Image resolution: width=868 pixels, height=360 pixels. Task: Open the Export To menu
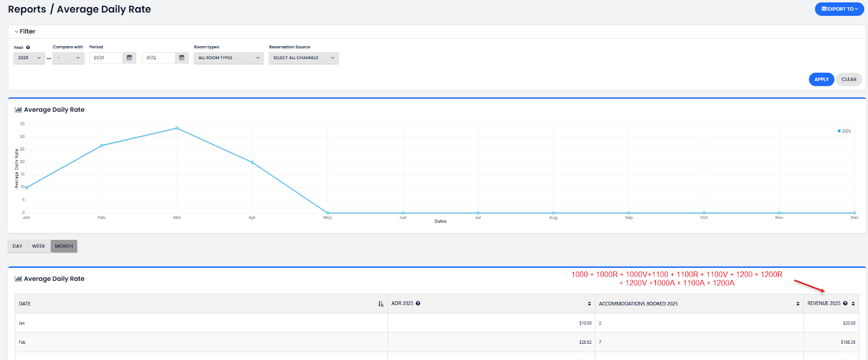tap(839, 9)
